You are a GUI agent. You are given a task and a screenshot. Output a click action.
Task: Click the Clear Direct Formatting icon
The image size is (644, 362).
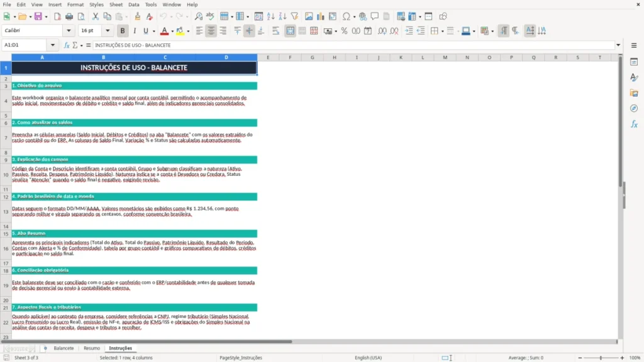[150, 16]
